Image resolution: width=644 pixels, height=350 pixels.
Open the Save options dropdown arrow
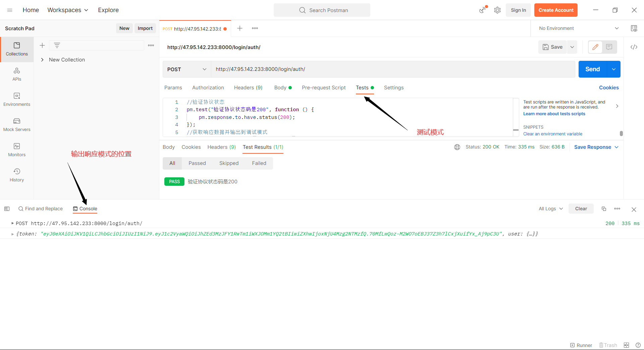572,47
